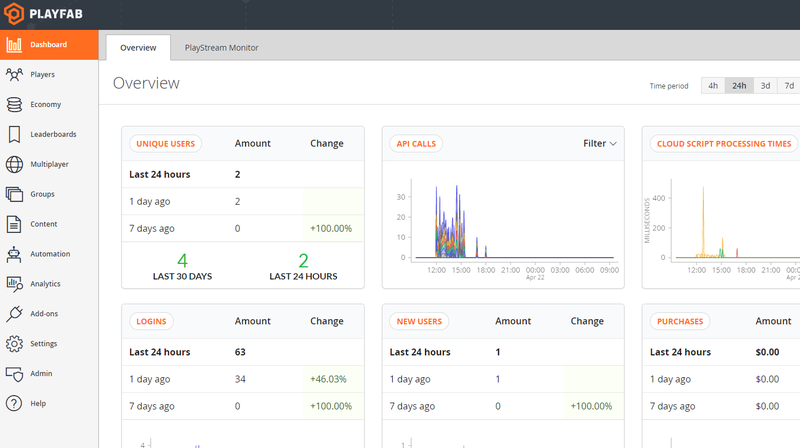Click the New Users badge
The image size is (800, 448).
pos(419,321)
